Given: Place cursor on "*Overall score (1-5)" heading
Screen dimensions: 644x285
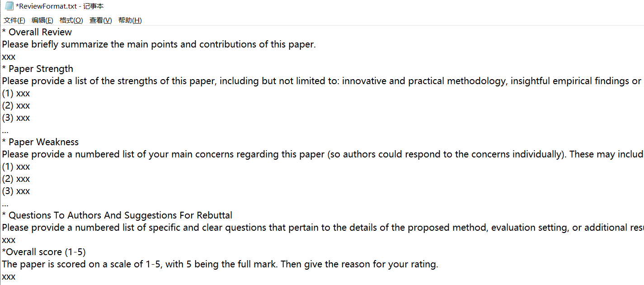Looking at the screenshot, I should click(44, 252).
